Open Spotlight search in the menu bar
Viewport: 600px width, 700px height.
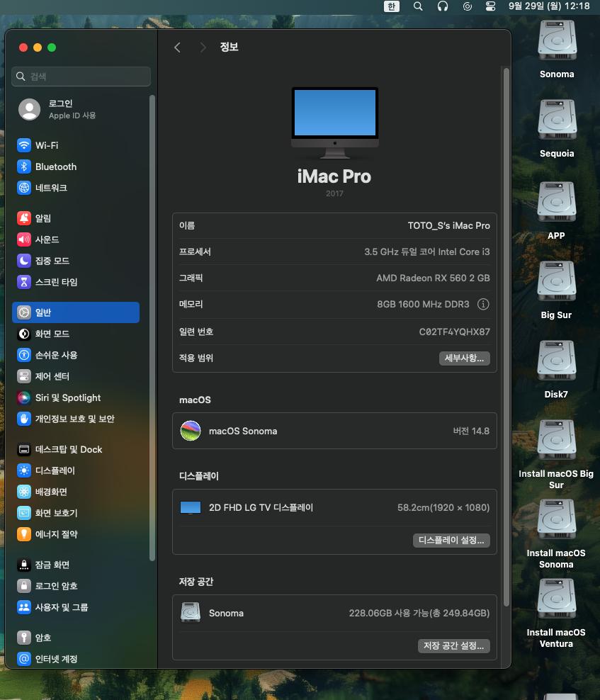coord(418,6)
